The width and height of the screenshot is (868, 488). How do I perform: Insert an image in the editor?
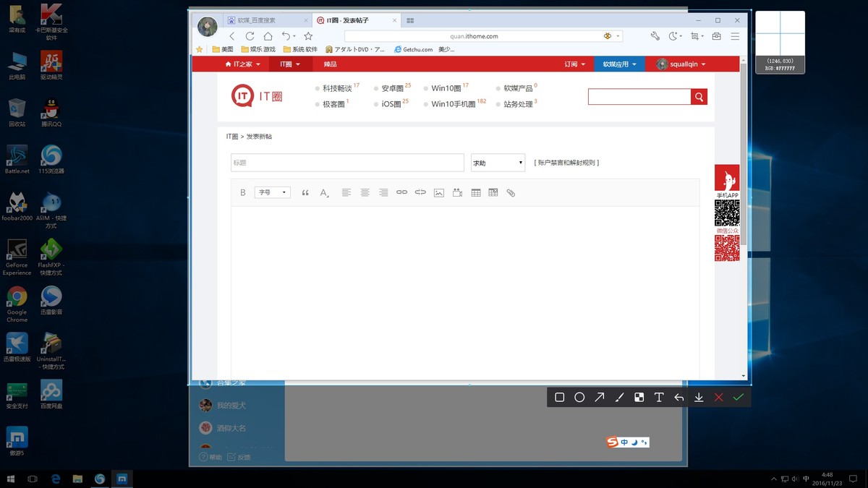click(439, 193)
